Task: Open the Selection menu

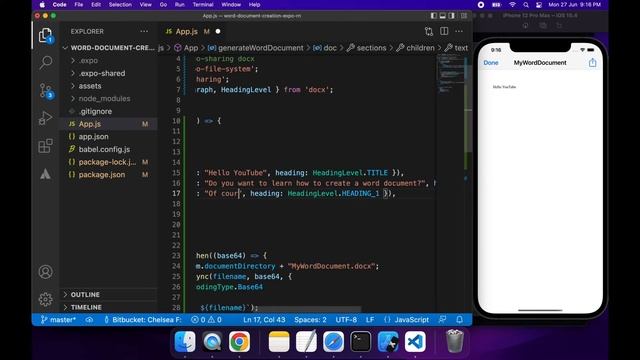Action: [120, 4]
